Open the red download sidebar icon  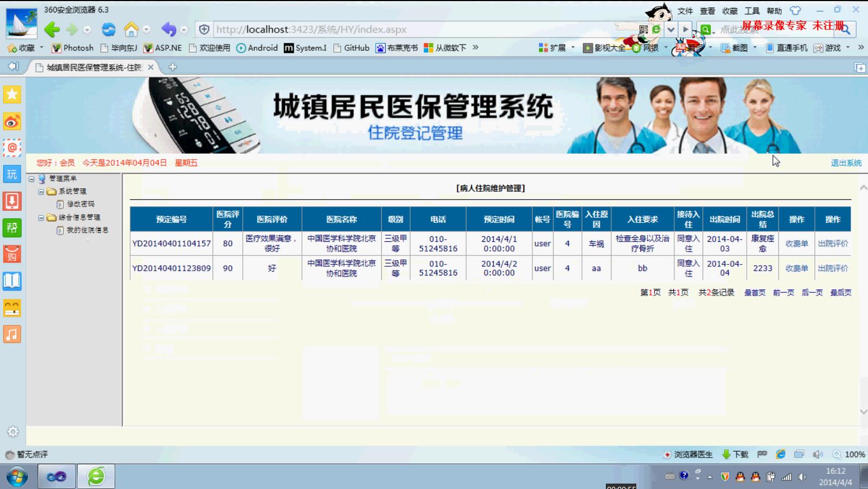[12, 201]
